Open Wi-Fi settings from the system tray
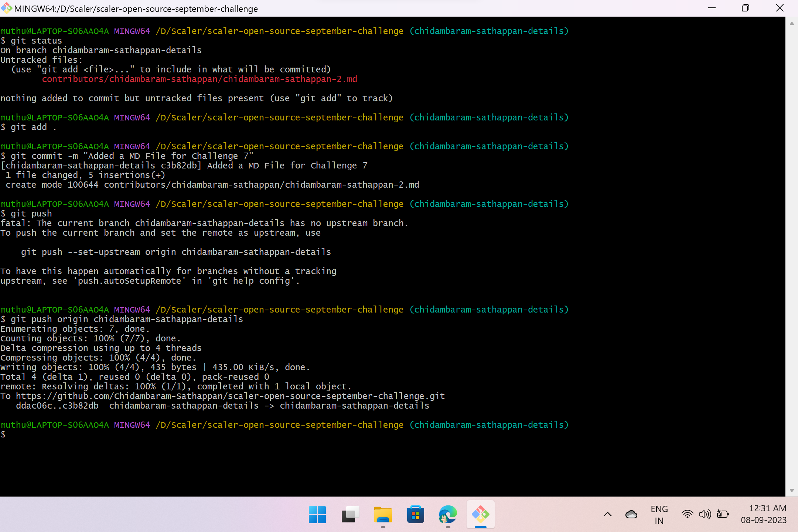 [687, 514]
